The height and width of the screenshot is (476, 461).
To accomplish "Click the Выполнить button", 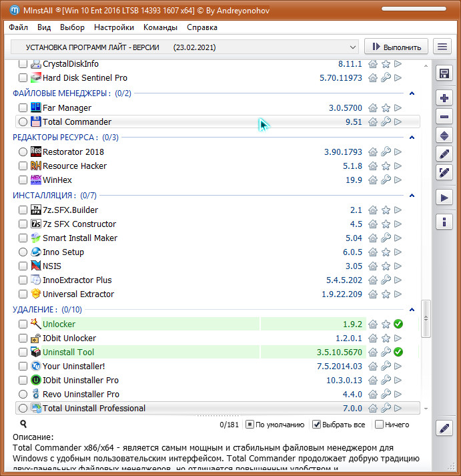I will pyautogui.click(x=396, y=47).
